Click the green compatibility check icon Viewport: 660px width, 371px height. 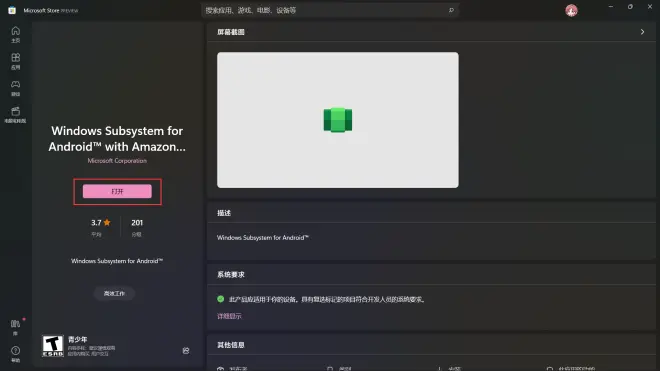221,299
